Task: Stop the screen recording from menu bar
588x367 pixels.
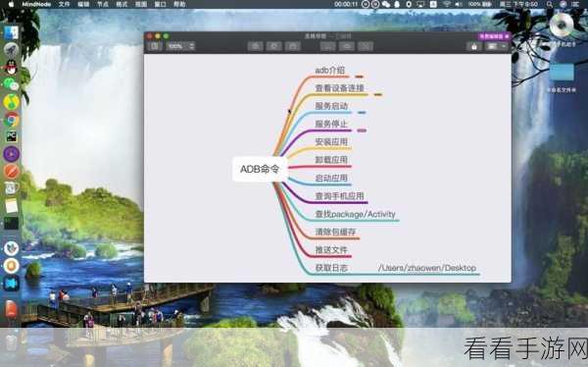Action: coord(375,5)
